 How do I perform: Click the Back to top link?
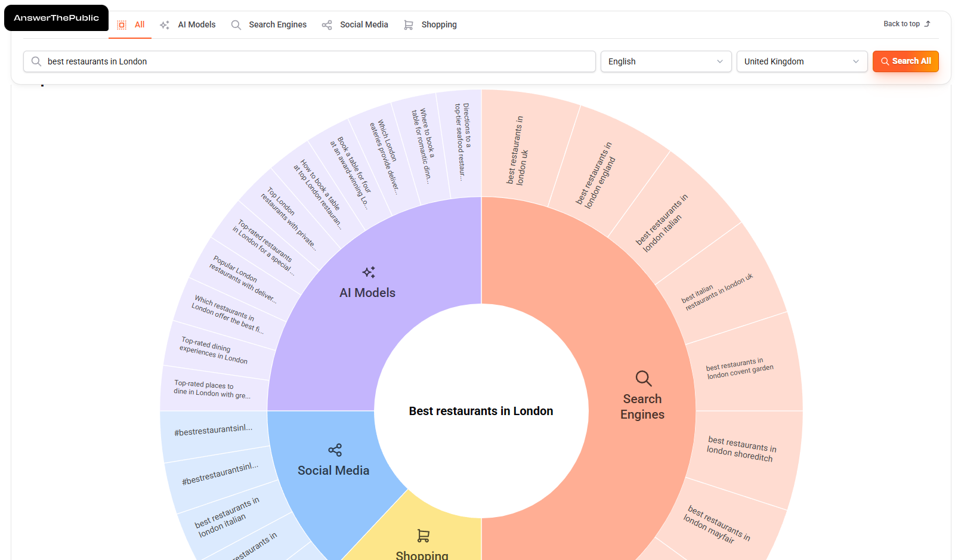pyautogui.click(x=907, y=24)
